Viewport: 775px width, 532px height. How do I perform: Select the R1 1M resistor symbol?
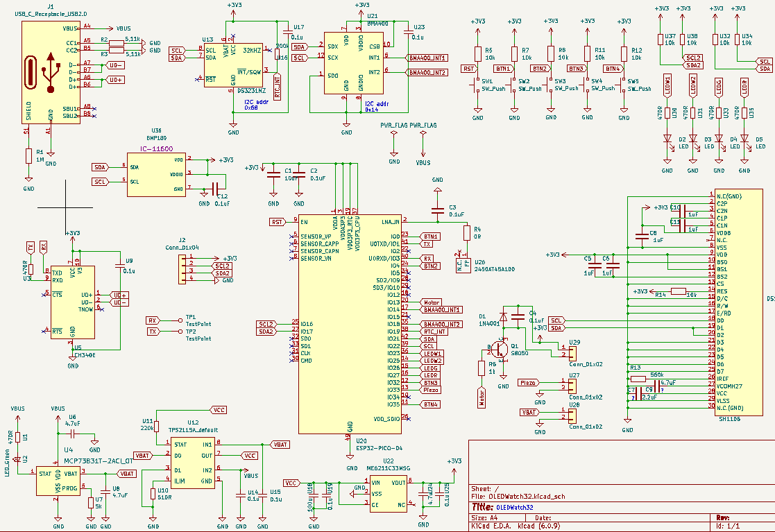click(x=28, y=156)
